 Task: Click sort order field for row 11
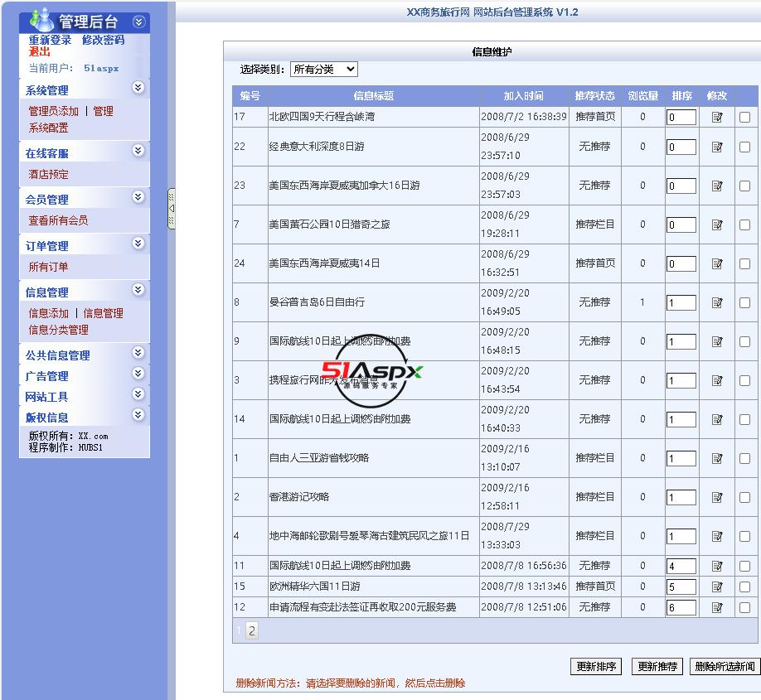click(681, 567)
